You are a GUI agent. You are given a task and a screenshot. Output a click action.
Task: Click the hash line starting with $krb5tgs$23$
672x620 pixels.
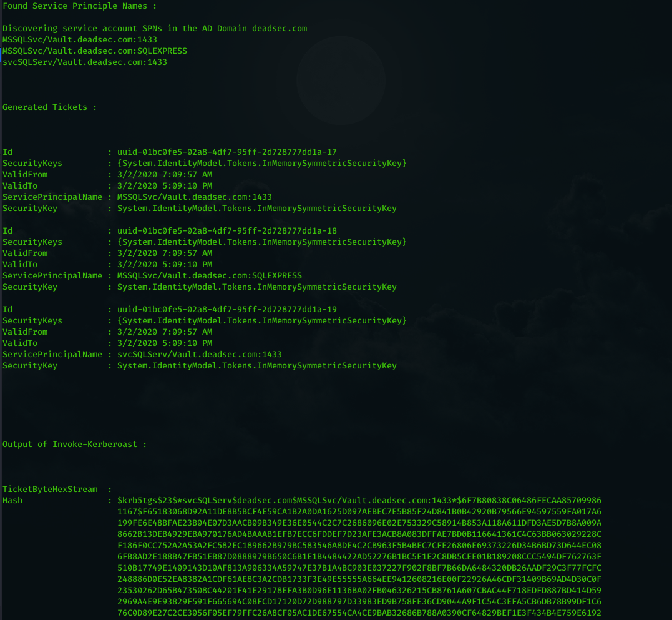pos(359,500)
